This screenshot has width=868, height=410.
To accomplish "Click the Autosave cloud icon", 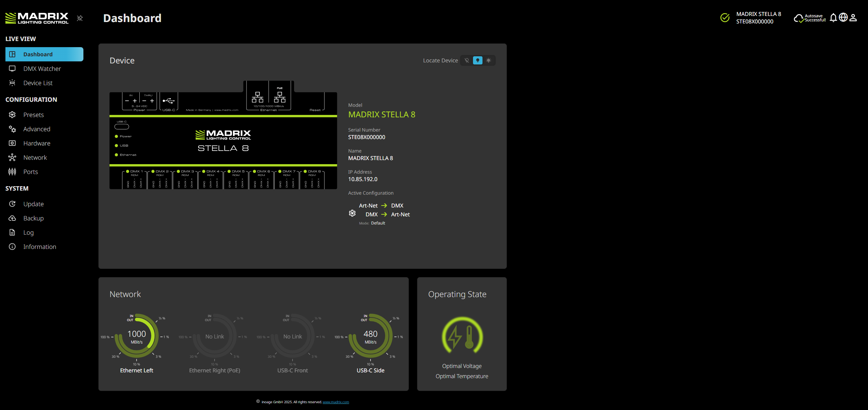I will tap(799, 18).
